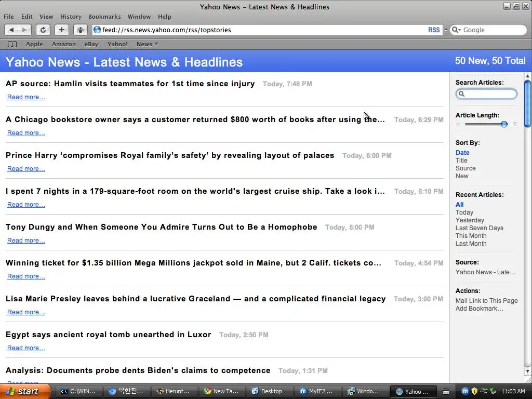Switch to Herunt... taskbar item

point(174,392)
